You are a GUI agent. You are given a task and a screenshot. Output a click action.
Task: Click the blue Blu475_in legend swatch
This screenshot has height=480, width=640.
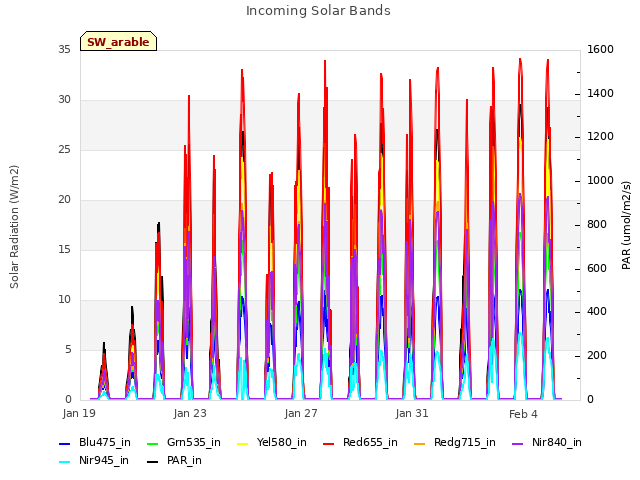coord(65,444)
